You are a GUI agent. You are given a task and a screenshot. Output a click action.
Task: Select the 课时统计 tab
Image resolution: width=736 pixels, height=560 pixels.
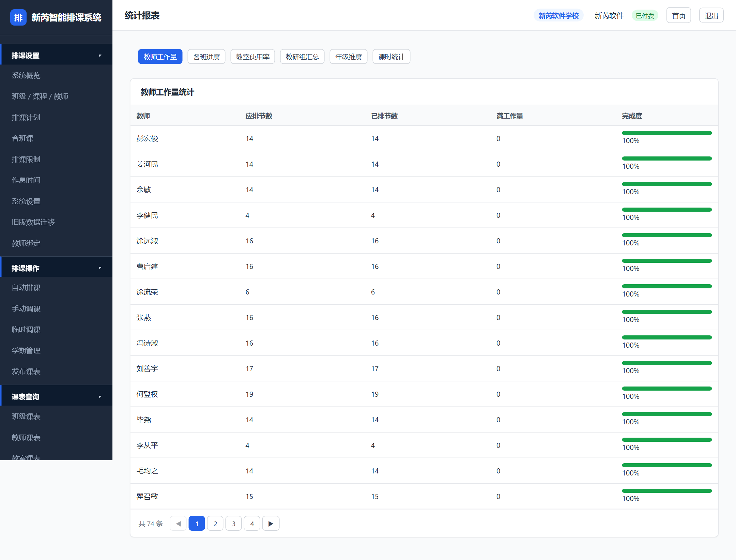pos(392,57)
